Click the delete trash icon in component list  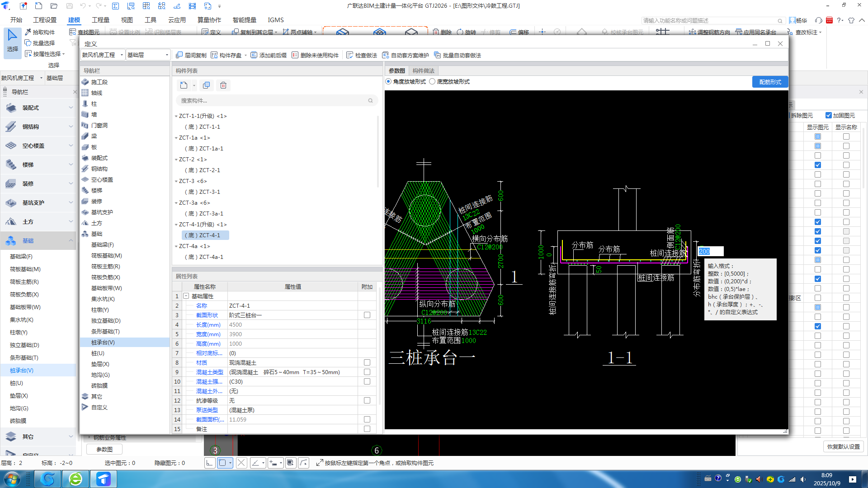[223, 85]
